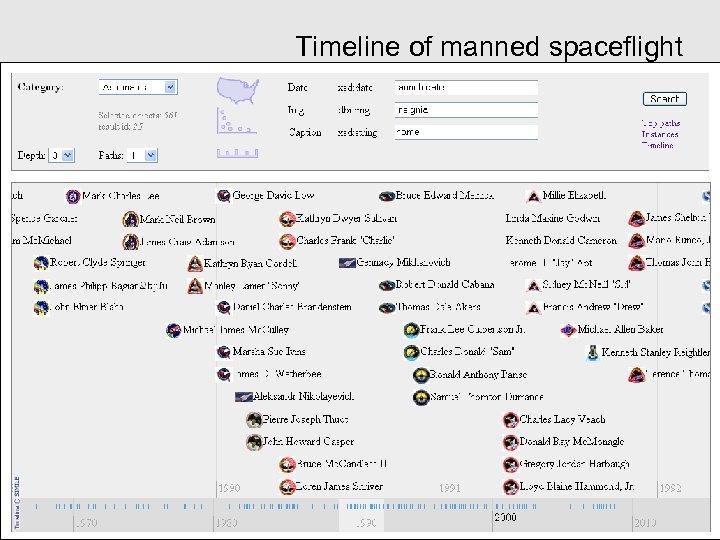Open the Depth dropdown
The height and width of the screenshot is (540, 720).
click(x=62, y=155)
